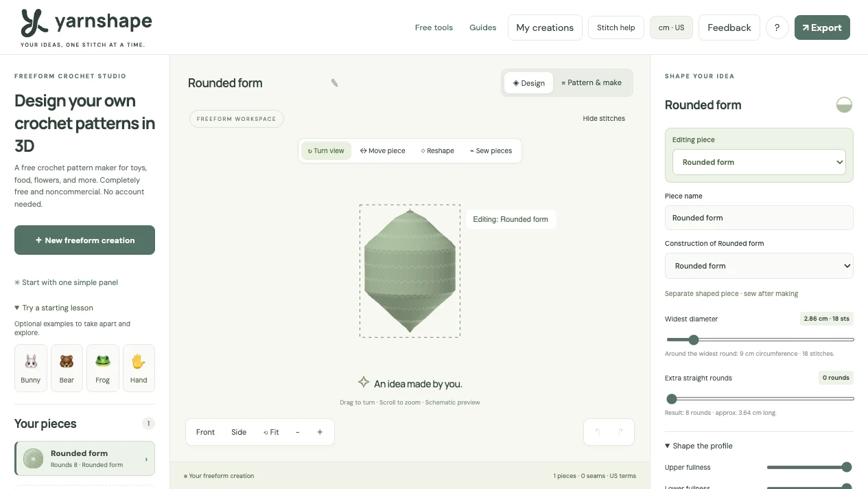Click the Separate shaped piece · sew after making text

point(731,293)
